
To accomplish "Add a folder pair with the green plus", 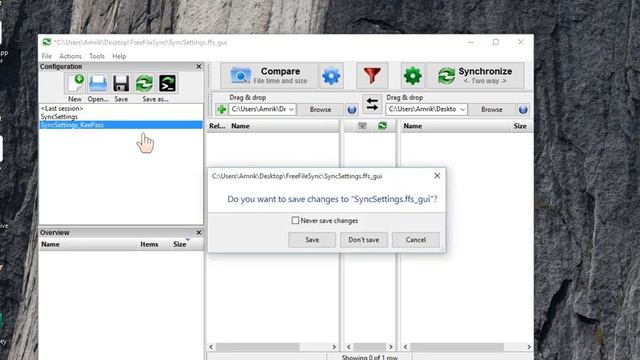I will pyautogui.click(x=222, y=109).
